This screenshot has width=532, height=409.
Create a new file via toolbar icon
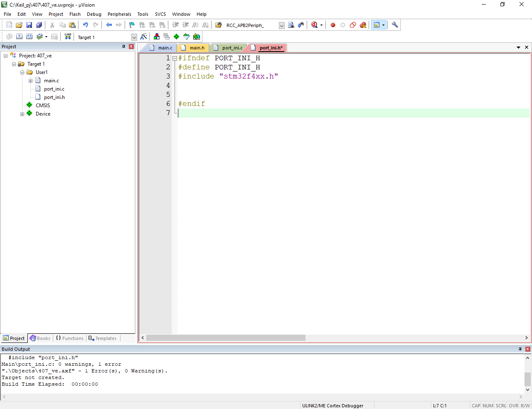[x=9, y=25]
